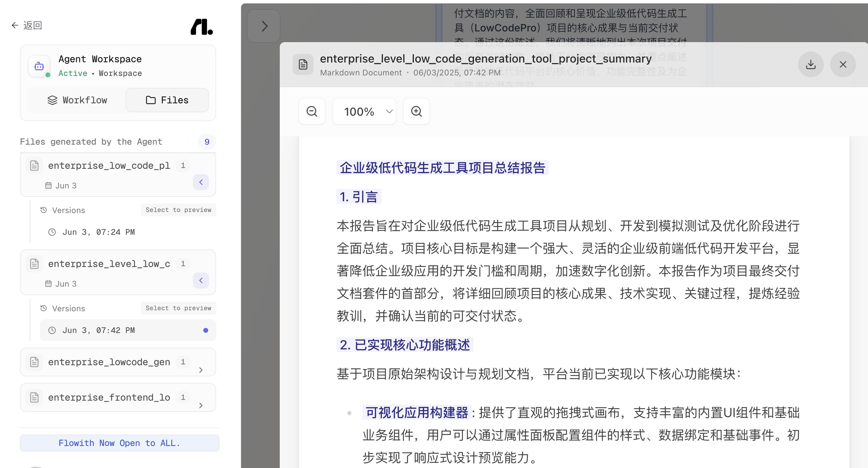The height and width of the screenshot is (468, 868).
Task: Expand the enterprise_frontend_lo file entry
Action: [x=201, y=406]
